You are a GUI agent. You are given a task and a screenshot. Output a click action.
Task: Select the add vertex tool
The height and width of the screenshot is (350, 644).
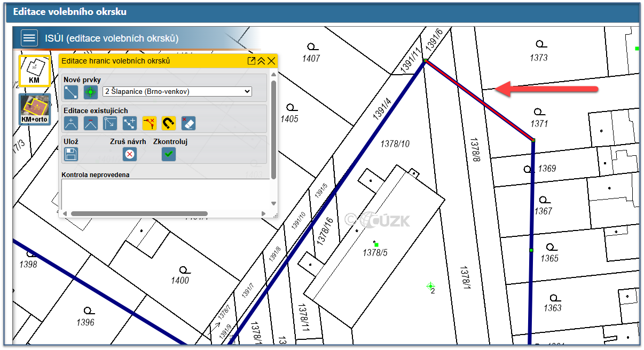pos(71,124)
